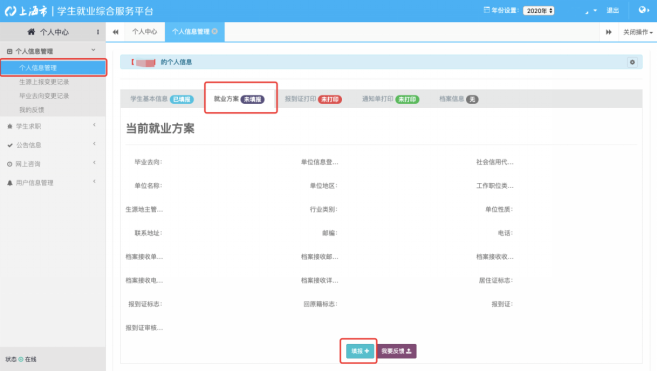Click the 填报 button

(x=360, y=351)
